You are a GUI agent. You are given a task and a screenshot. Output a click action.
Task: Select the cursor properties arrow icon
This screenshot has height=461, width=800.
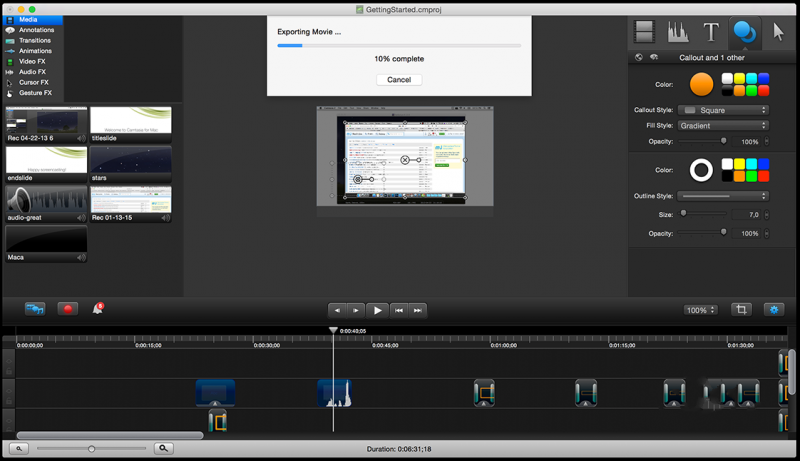pos(778,32)
